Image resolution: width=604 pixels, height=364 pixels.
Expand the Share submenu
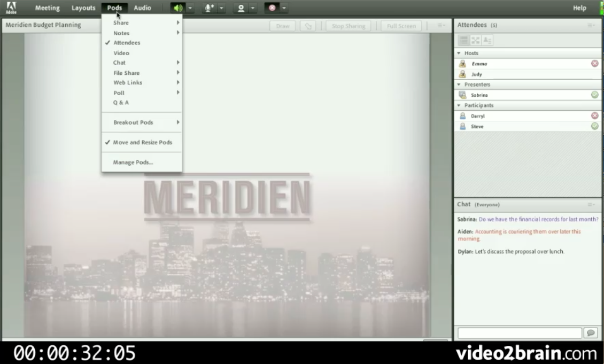[142, 23]
